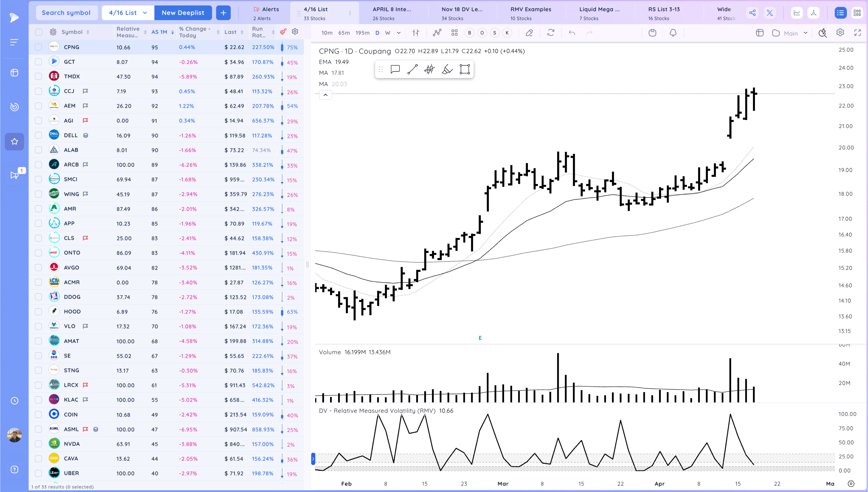Open the calendar icon in chart toolbar
This screenshot has width=868, height=492.
click(x=652, y=33)
